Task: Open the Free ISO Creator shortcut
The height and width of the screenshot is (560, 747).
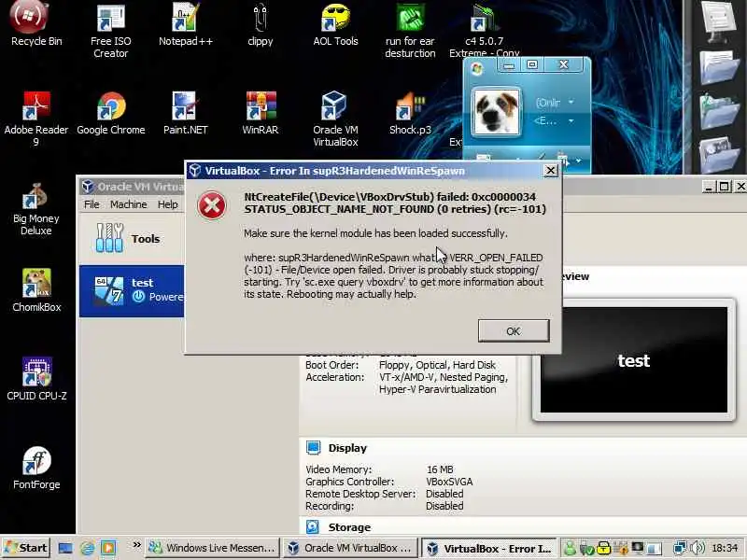Action: coord(110,30)
